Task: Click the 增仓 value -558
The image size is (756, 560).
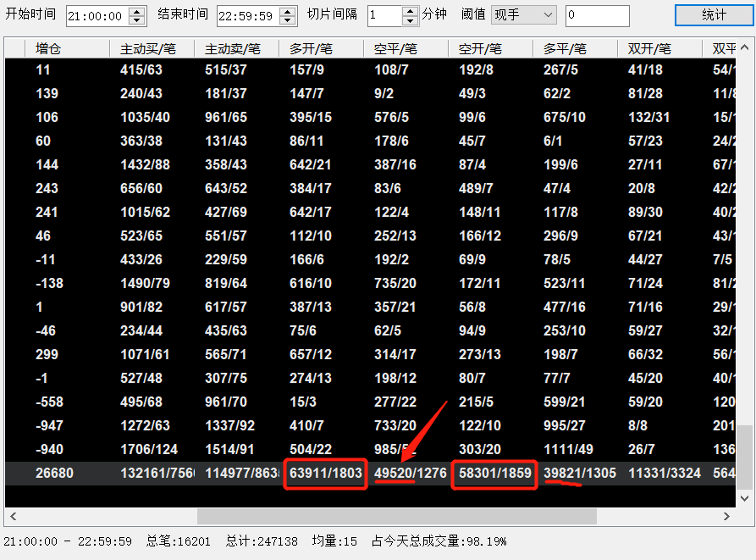Action: click(x=49, y=402)
